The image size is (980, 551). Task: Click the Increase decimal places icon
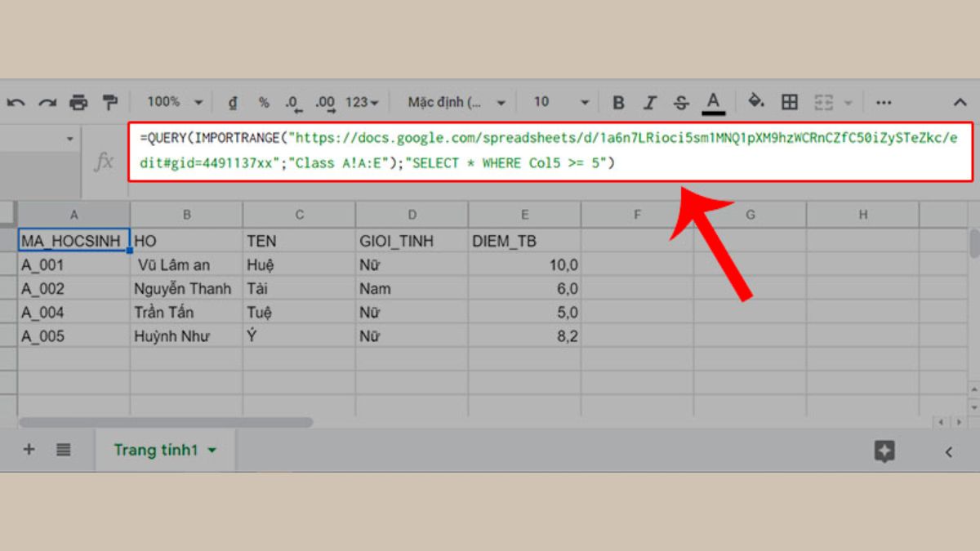[x=323, y=101]
